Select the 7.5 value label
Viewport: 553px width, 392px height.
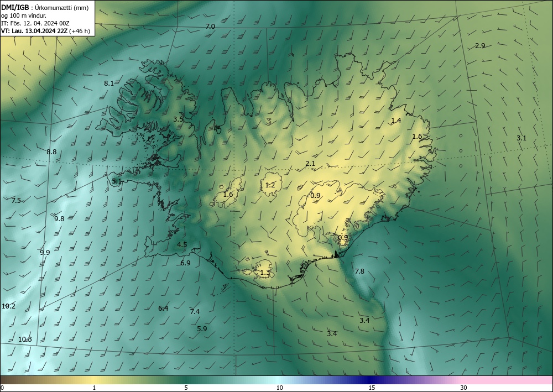[16, 201]
